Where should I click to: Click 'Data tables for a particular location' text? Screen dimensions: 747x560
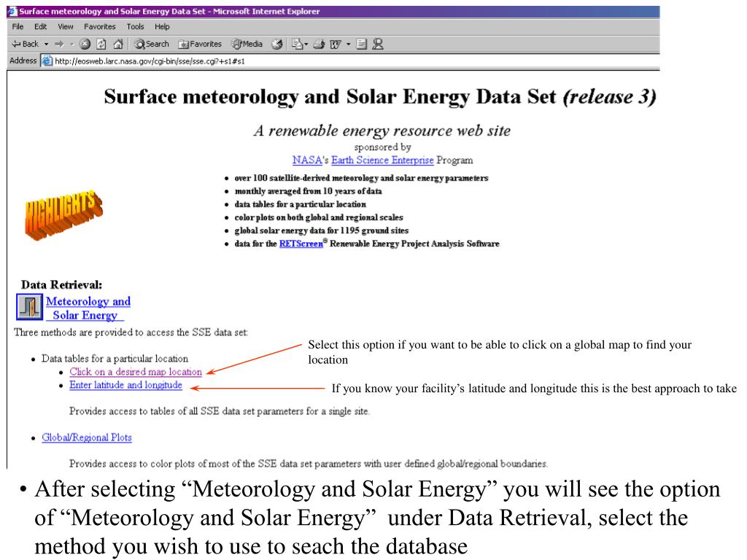point(115,359)
